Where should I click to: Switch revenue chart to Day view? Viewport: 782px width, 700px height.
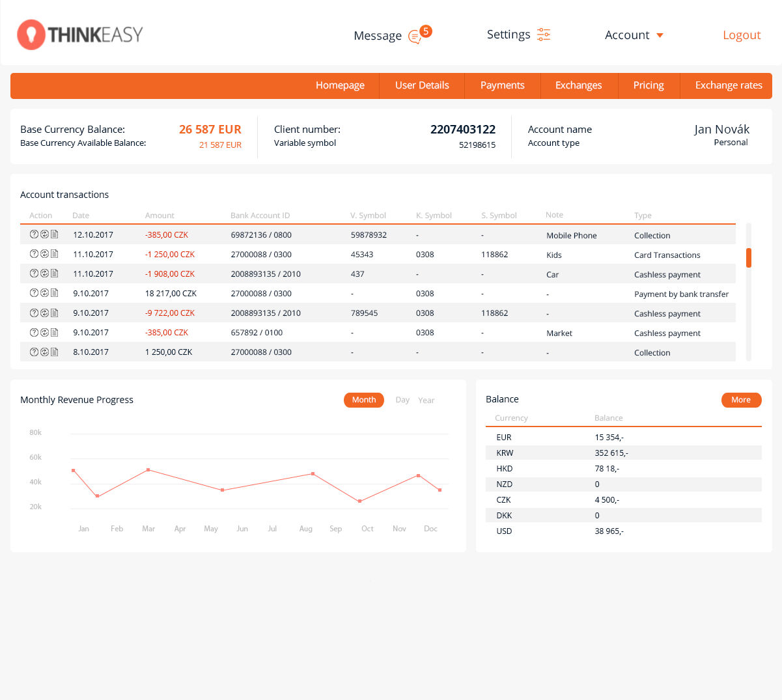(402, 400)
